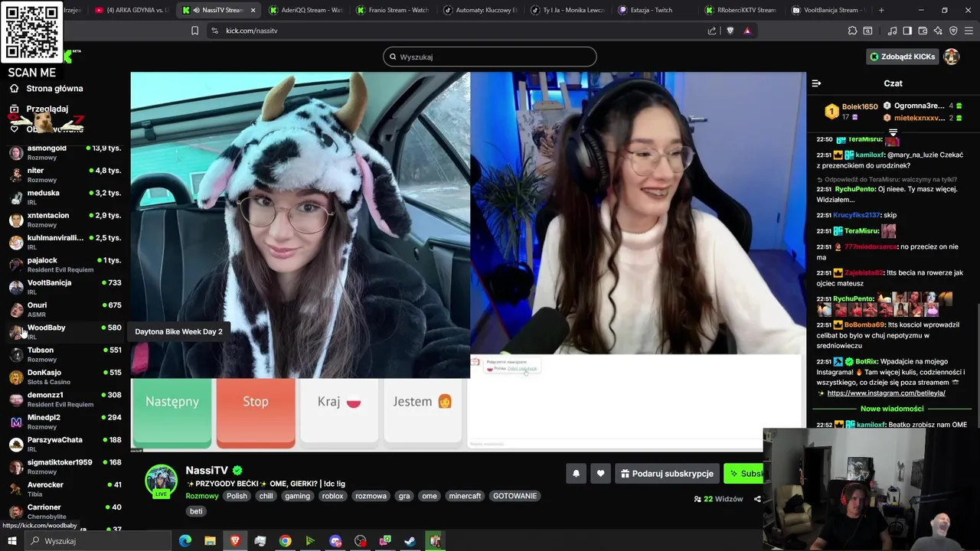Viewport: 980px width, 551px height.
Task: Click the Rozmowy category link
Action: (x=202, y=496)
